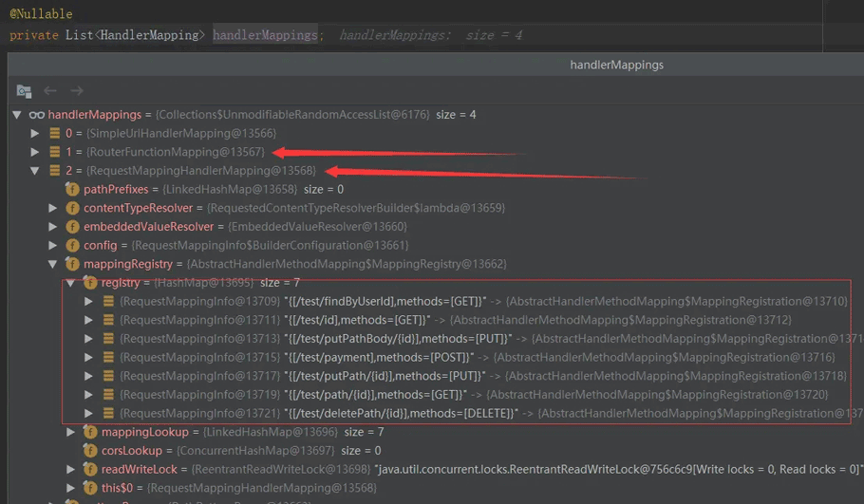The width and height of the screenshot is (864, 504).
Task: Click the MappingRegistry@13662 value text
Action: 347,265
